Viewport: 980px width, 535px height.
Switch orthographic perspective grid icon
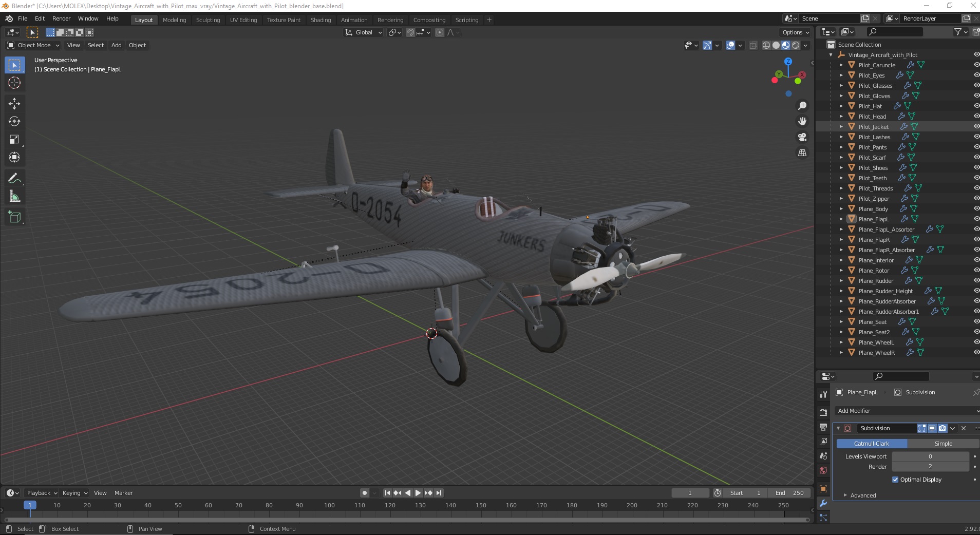coord(802,152)
